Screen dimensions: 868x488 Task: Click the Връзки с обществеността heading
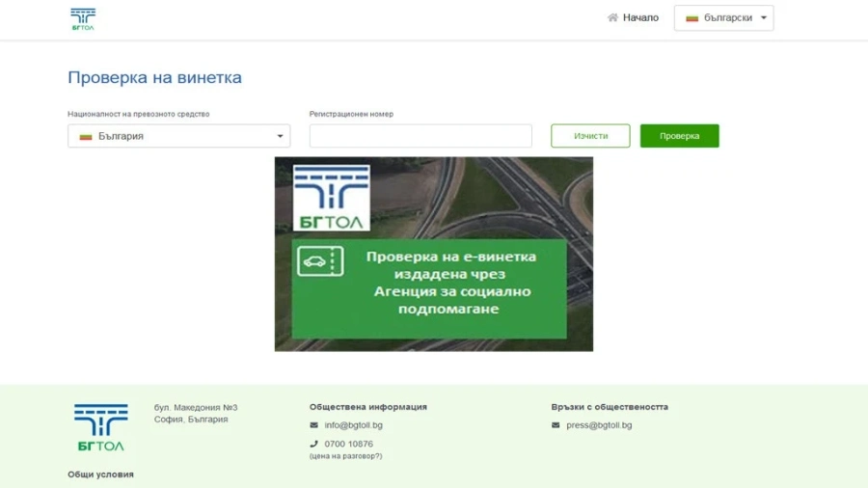(610, 407)
